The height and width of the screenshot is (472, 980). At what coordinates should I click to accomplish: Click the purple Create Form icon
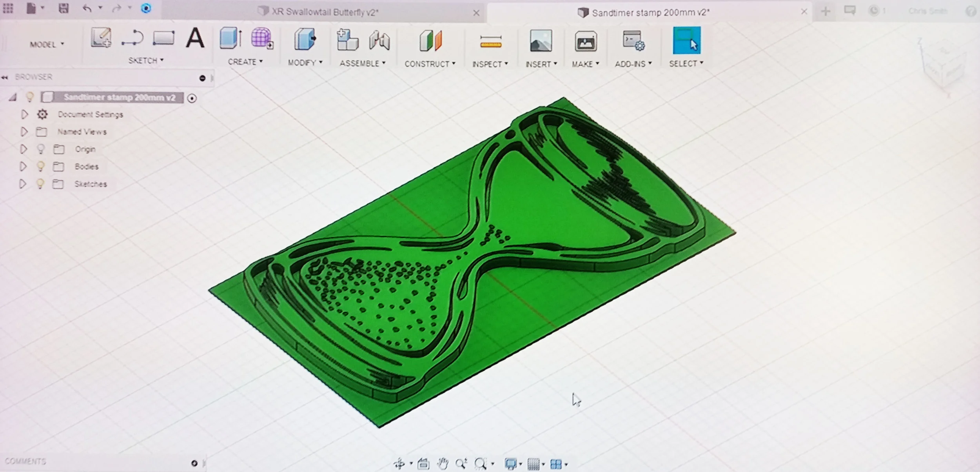(x=262, y=38)
